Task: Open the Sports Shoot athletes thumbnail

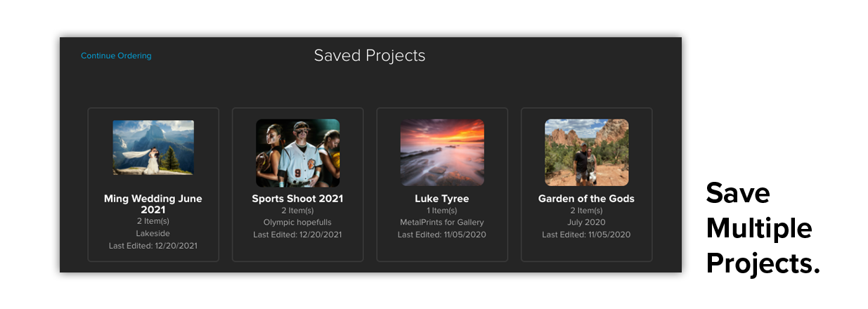Action: [x=297, y=152]
